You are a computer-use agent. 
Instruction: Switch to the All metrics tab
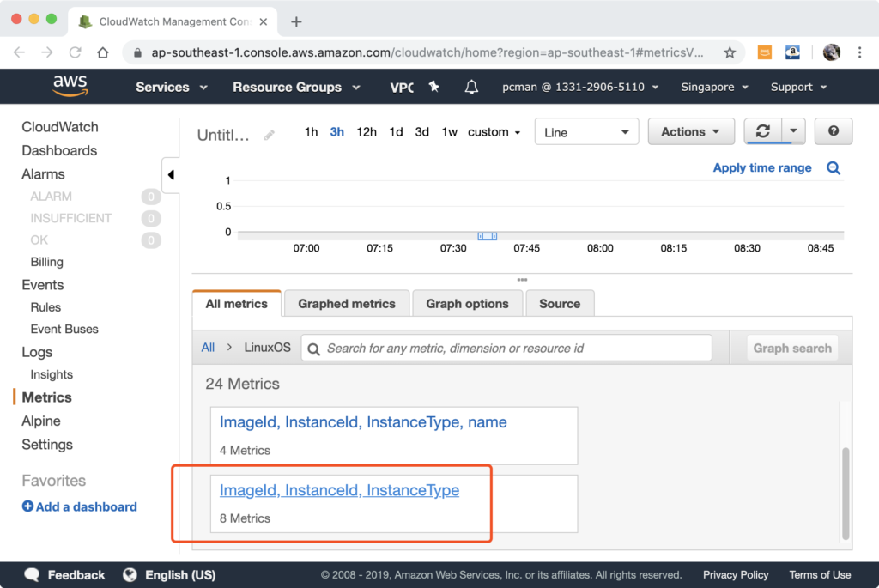[237, 303]
